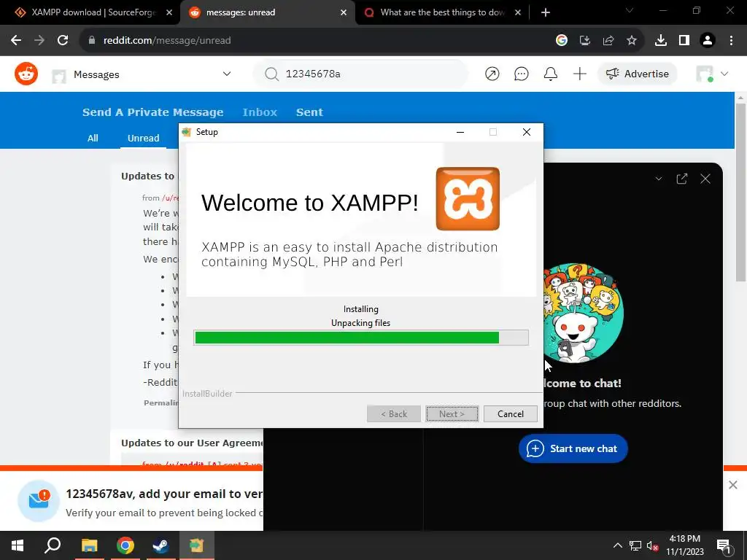This screenshot has height=560, width=747.
Task: Open the Inbox tab
Action: (260, 112)
